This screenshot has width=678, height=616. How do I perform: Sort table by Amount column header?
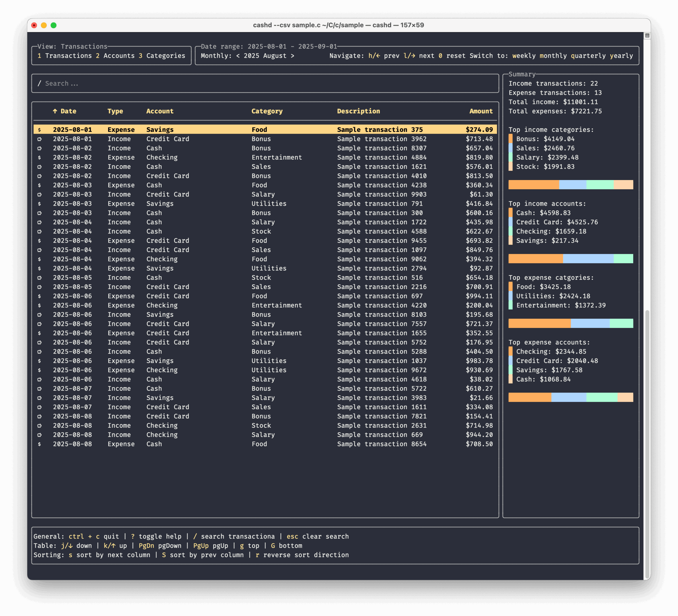pyautogui.click(x=481, y=111)
